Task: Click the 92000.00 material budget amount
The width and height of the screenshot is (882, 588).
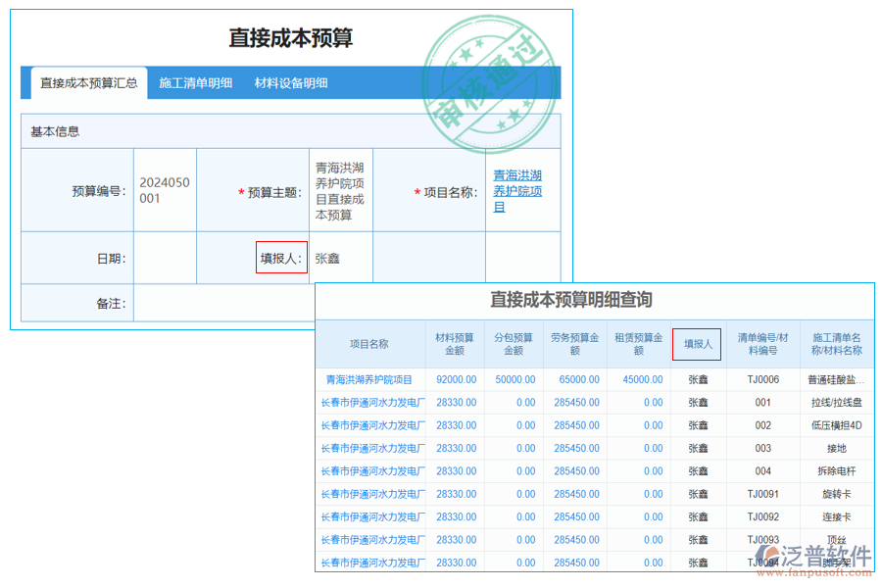Action: pyautogui.click(x=456, y=379)
